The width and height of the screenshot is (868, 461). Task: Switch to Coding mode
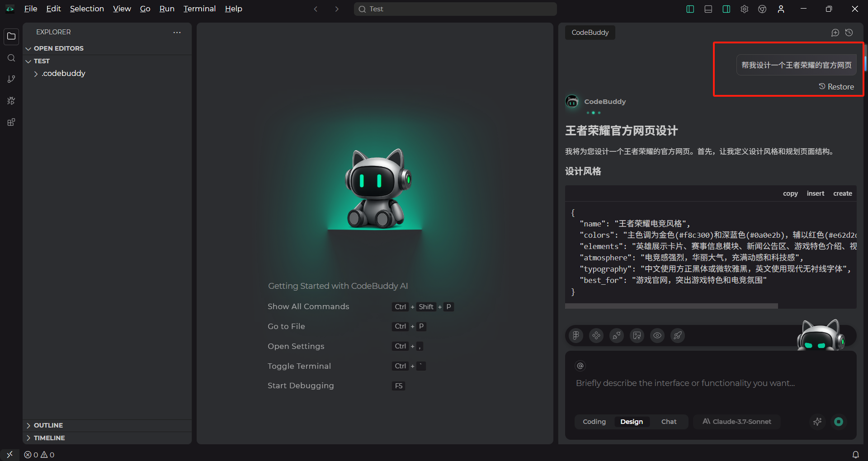coord(594,422)
